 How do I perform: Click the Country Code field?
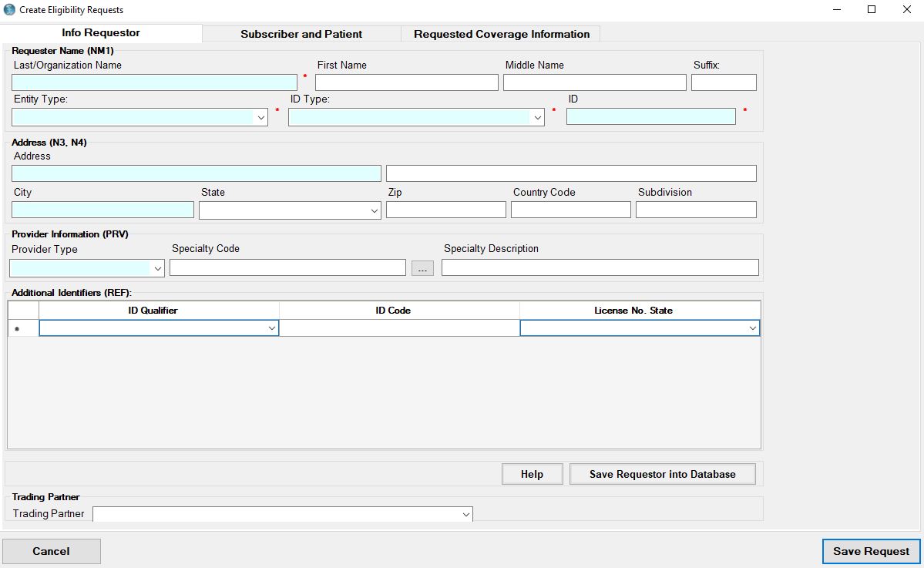571,210
